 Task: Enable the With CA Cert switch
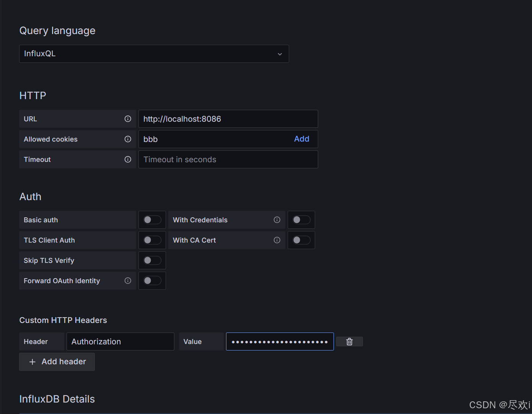301,240
